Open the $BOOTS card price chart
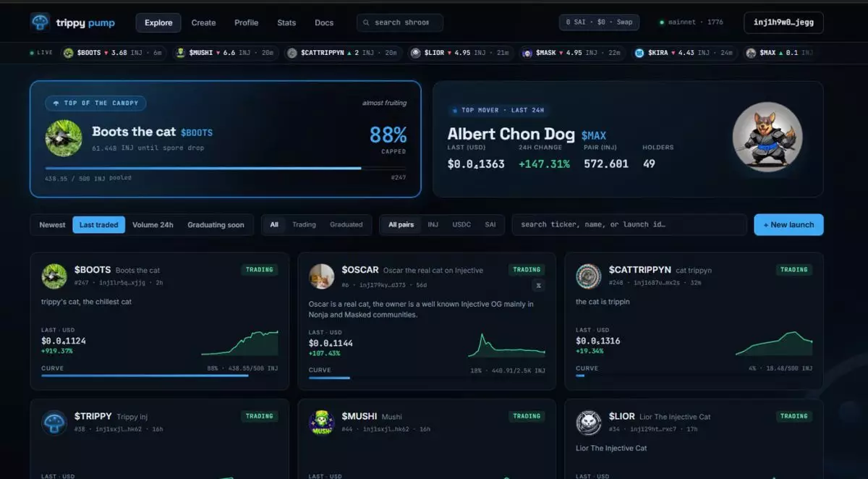The image size is (868, 479). (239, 343)
